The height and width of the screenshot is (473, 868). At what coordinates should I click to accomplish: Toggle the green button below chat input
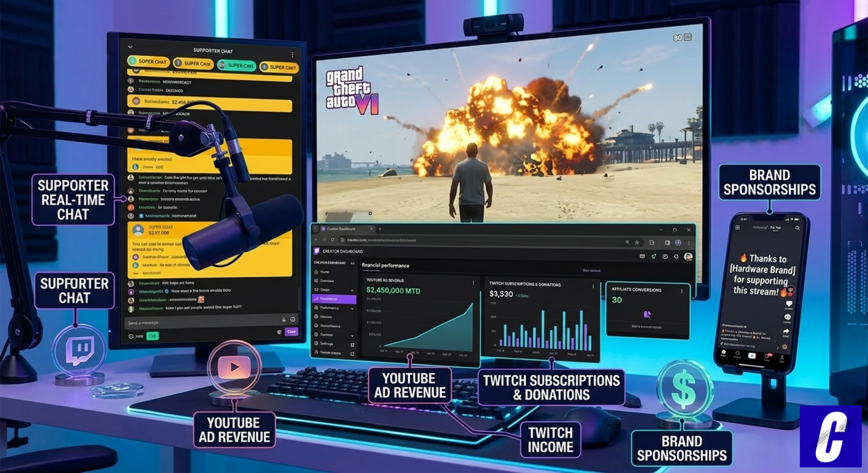(152, 336)
